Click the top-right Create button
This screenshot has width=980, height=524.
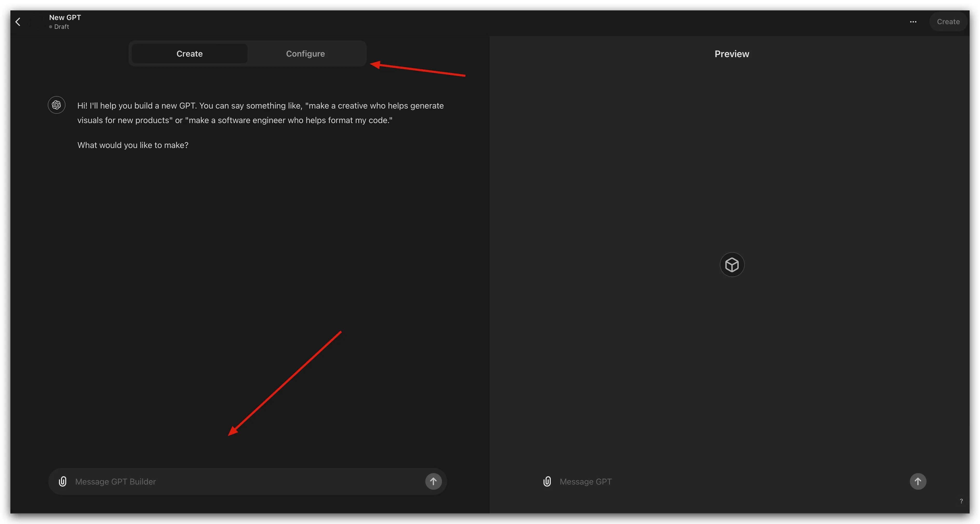(x=948, y=22)
